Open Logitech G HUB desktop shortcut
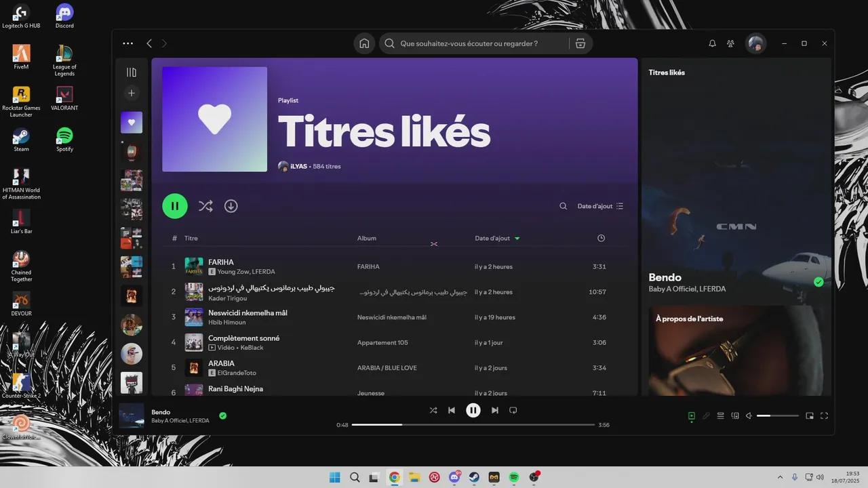The width and height of the screenshot is (868, 488). 21,16
